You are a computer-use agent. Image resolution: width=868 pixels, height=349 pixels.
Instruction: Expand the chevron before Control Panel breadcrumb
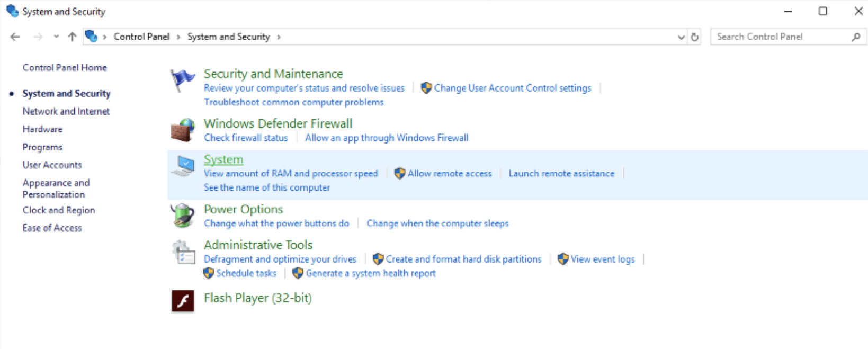coord(105,37)
